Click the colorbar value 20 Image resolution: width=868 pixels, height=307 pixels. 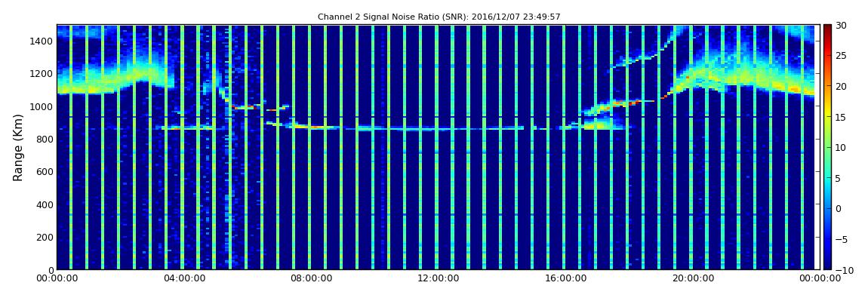[x=842, y=86]
